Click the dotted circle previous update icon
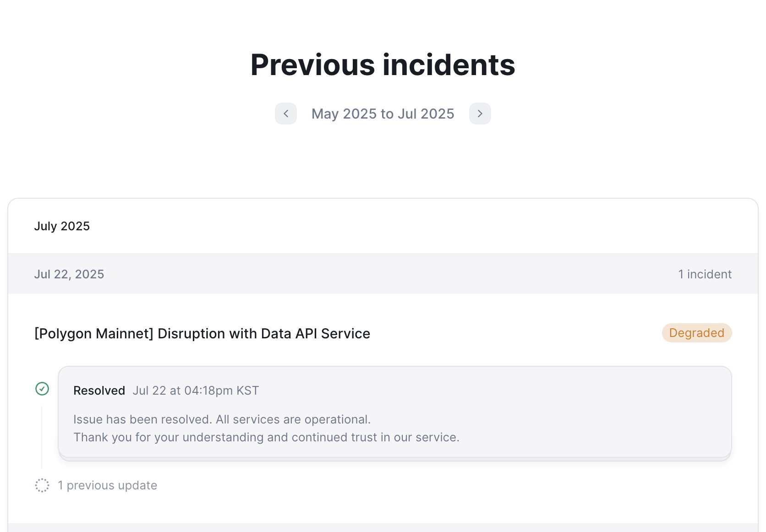 coord(42,485)
